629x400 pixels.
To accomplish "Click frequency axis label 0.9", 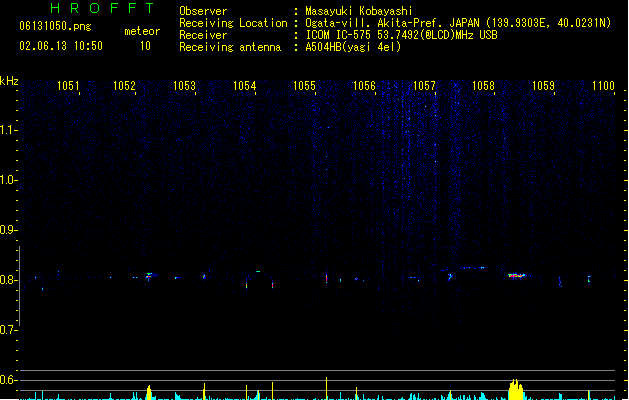I will click(8, 230).
